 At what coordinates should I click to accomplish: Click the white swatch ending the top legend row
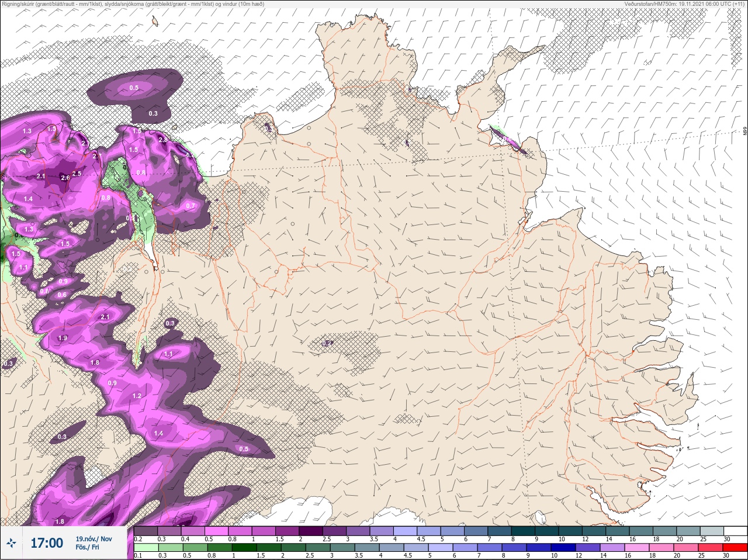click(x=735, y=531)
